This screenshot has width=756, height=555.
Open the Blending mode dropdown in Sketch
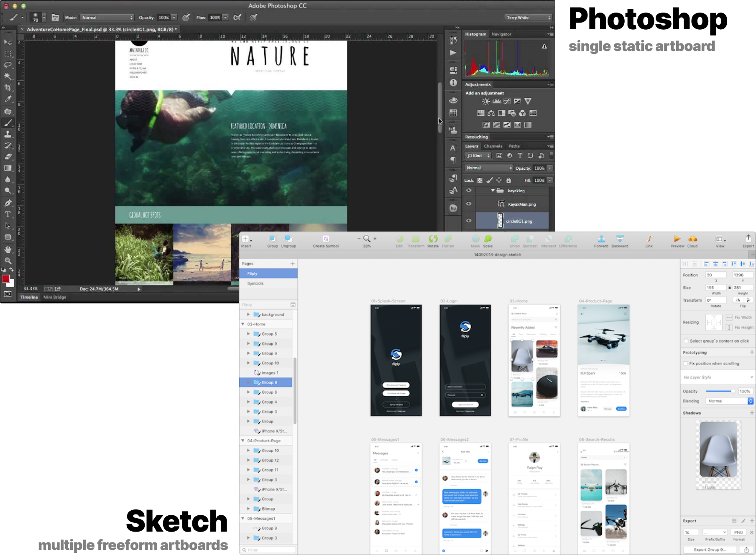point(730,401)
